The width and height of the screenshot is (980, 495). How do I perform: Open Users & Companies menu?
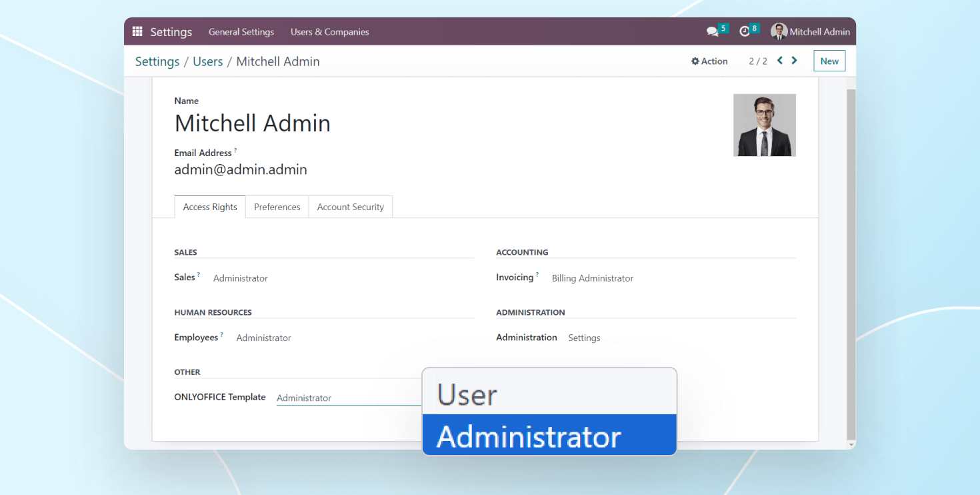tap(329, 32)
